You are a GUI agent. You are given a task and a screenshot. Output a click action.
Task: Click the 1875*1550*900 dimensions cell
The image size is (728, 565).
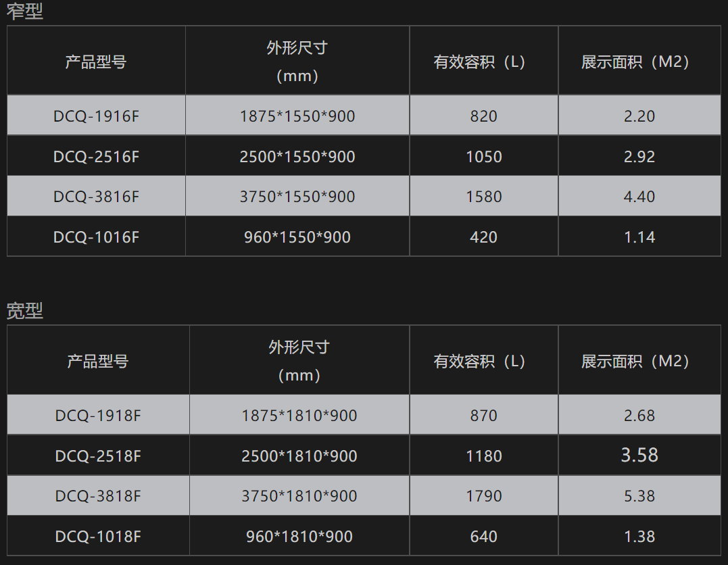pos(297,116)
